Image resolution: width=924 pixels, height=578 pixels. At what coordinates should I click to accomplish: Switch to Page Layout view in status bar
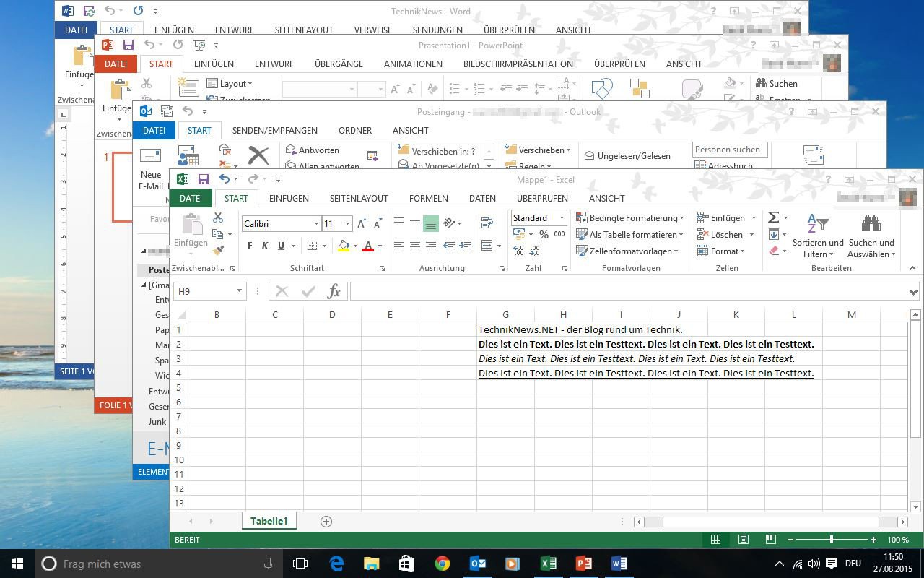(743, 540)
